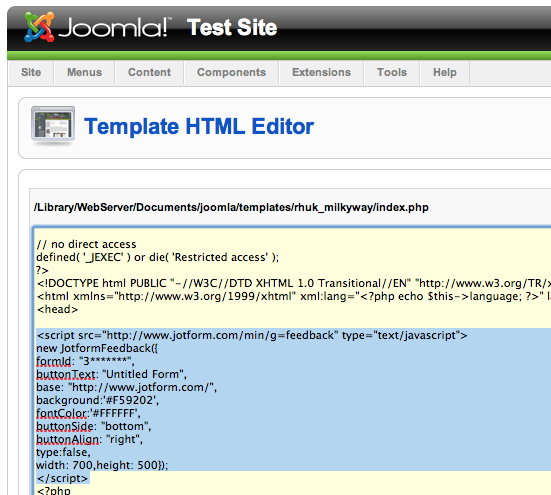Click the buttonAlign 'right' line
The height and width of the screenshot is (495, 551).
tap(90, 439)
